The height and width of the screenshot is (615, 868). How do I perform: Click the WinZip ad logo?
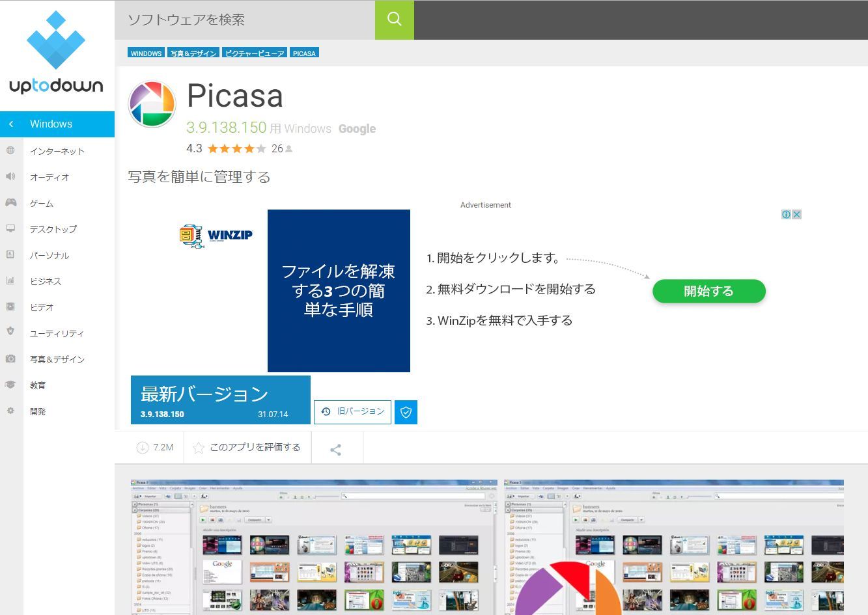point(216,236)
